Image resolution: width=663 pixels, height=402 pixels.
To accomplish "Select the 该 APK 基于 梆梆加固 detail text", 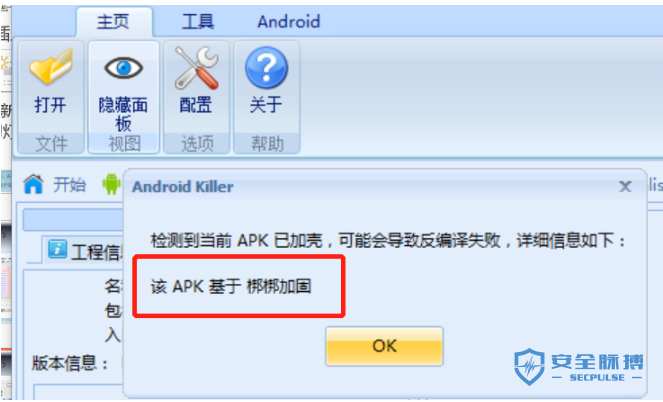I will pos(231,286).
